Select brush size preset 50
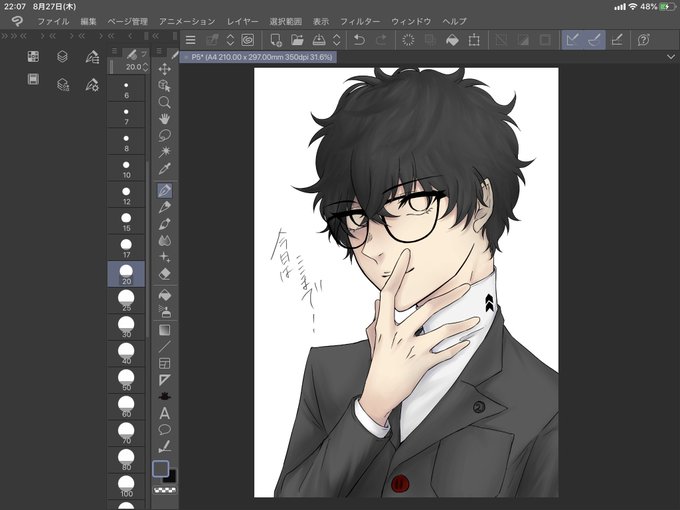680x510 pixels. pyautogui.click(x=126, y=381)
